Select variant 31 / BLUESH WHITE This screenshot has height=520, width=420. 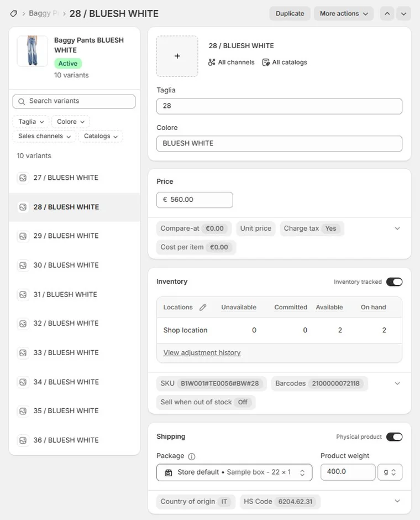click(74, 294)
